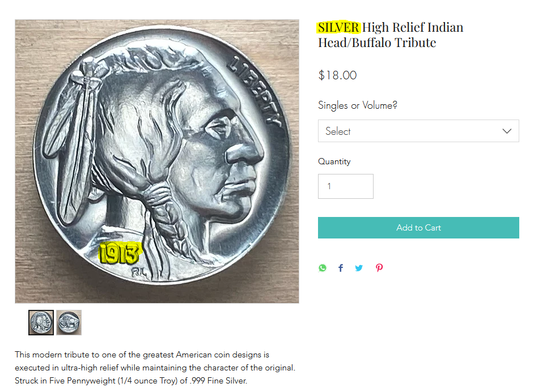Viewport: 551px width, 392px height.
Task: Tweet this product using Twitter icon
Action: pyautogui.click(x=359, y=268)
